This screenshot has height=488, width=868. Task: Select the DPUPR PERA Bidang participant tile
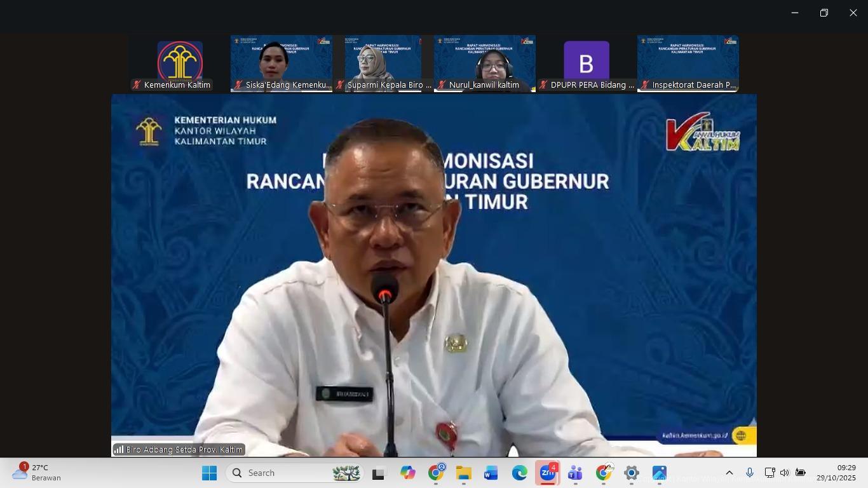(x=587, y=64)
